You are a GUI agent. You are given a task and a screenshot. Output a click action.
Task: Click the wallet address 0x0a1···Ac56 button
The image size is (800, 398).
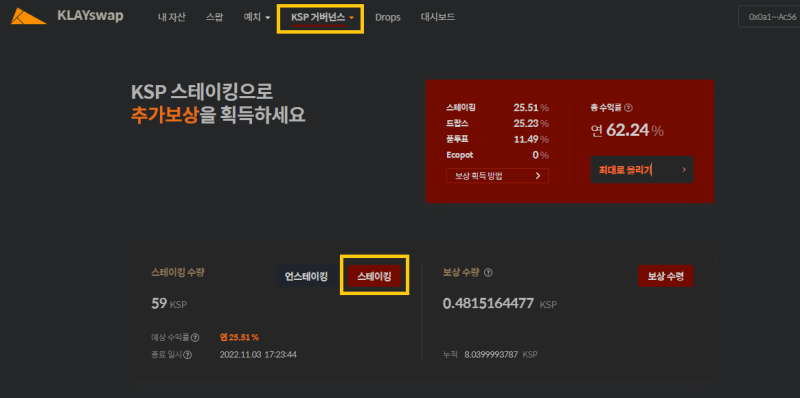tap(769, 17)
